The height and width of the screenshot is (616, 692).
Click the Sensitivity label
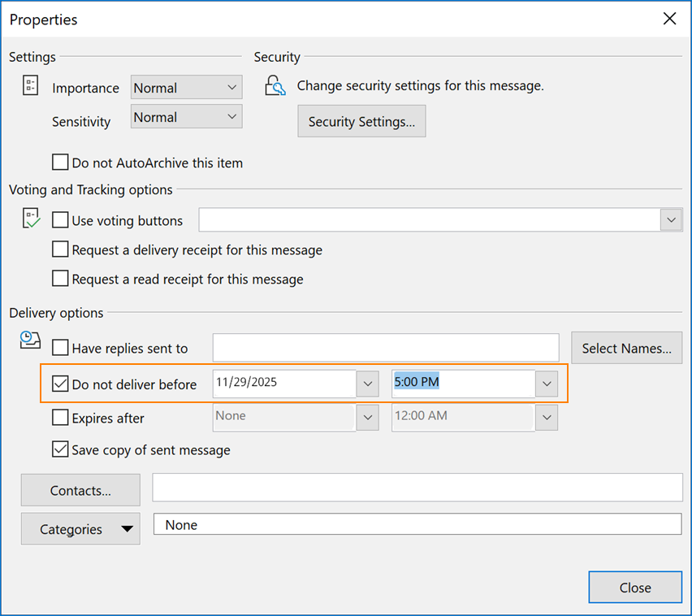(x=81, y=121)
